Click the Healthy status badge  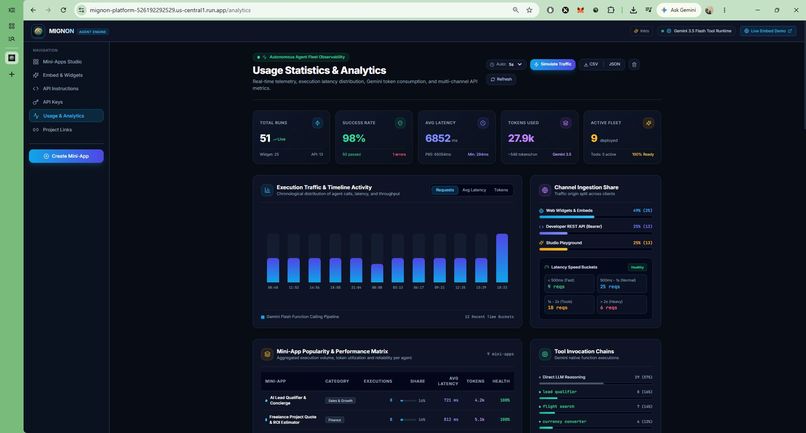pyautogui.click(x=637, y=267)
